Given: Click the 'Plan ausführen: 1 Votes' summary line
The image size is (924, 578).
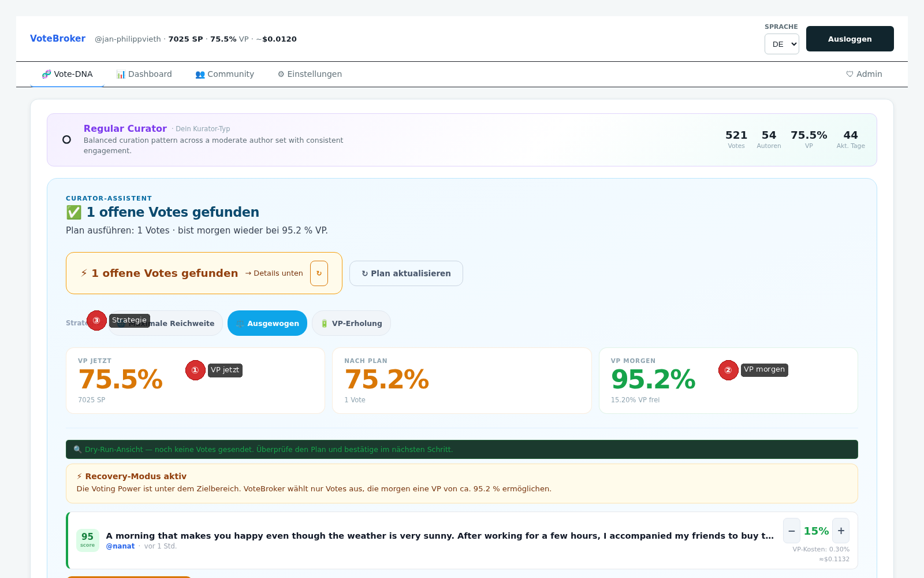Looking at the screenshot, I should point(197,231).
